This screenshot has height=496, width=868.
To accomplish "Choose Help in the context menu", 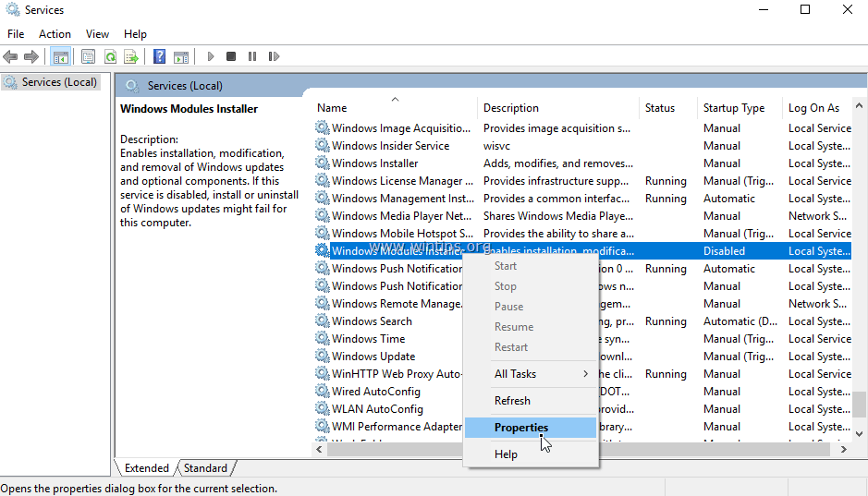I will point(531,454).
